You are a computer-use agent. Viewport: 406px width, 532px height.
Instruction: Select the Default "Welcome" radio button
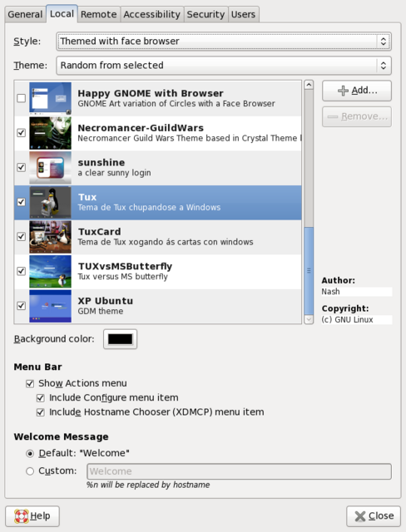tap(30, 453)
